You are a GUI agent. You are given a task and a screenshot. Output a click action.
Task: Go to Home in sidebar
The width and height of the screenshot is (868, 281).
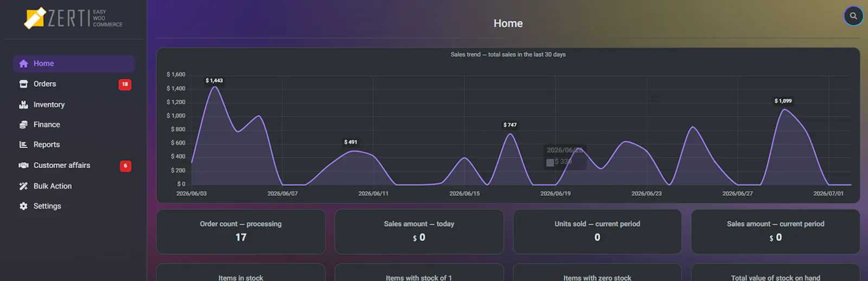[x=74, y=63]
